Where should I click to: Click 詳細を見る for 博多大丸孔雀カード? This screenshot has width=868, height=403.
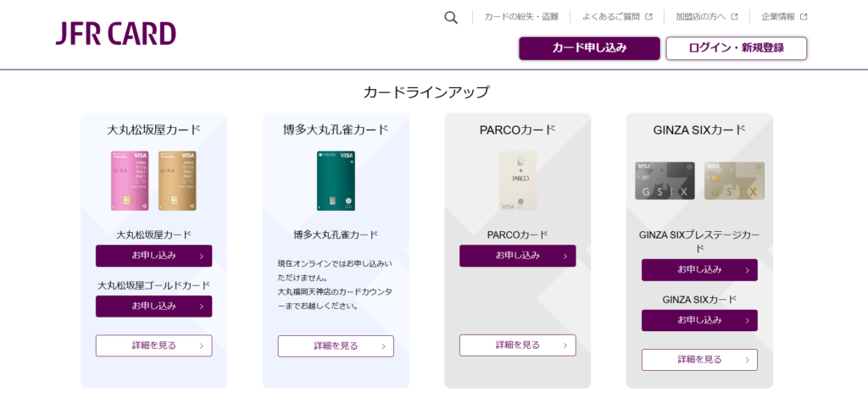click(336, 346)
